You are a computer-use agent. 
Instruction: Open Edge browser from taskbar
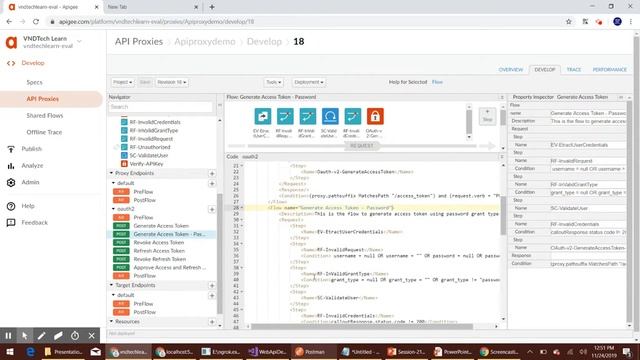pyautogui.click(x=31, y=351)
